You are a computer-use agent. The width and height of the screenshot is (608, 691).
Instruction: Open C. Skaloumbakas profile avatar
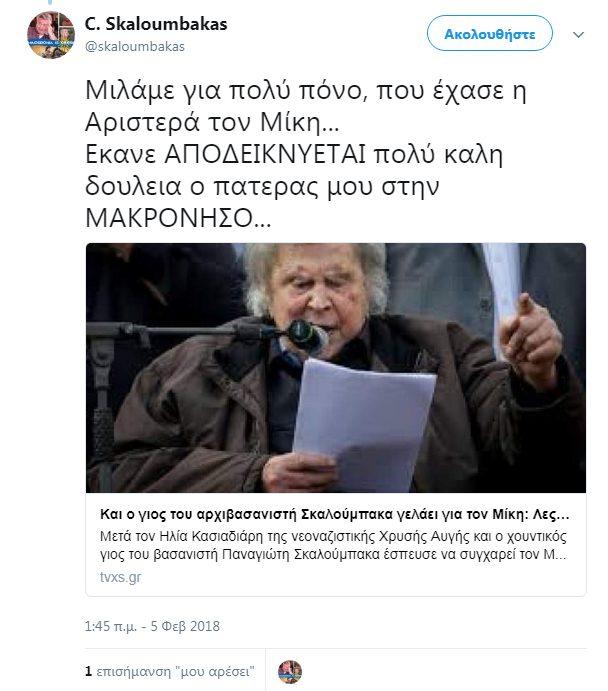pyautogui.click(x=51, y=35)
